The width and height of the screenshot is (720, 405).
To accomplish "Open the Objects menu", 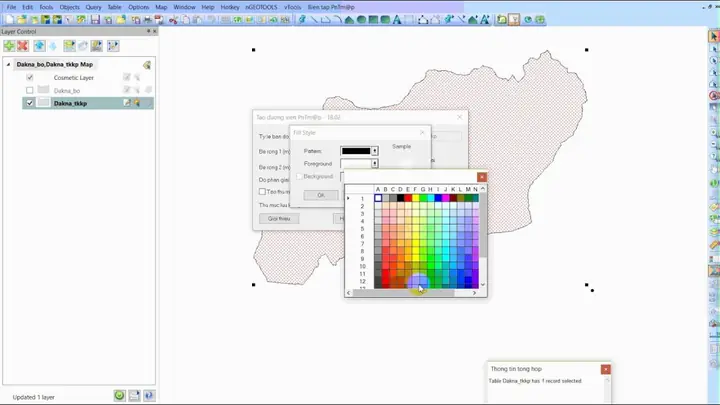I will (69, 7).
